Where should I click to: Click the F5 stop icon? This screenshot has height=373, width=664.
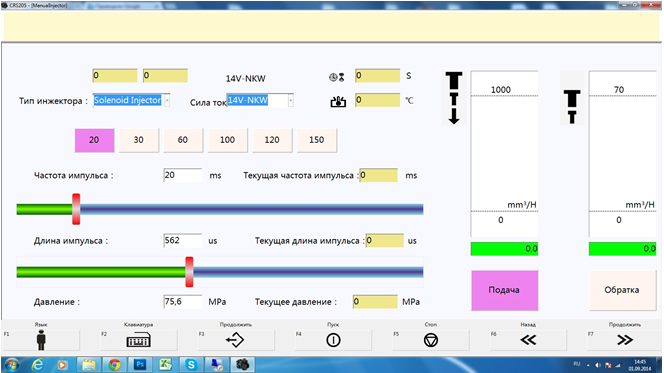tap(431, 340)
